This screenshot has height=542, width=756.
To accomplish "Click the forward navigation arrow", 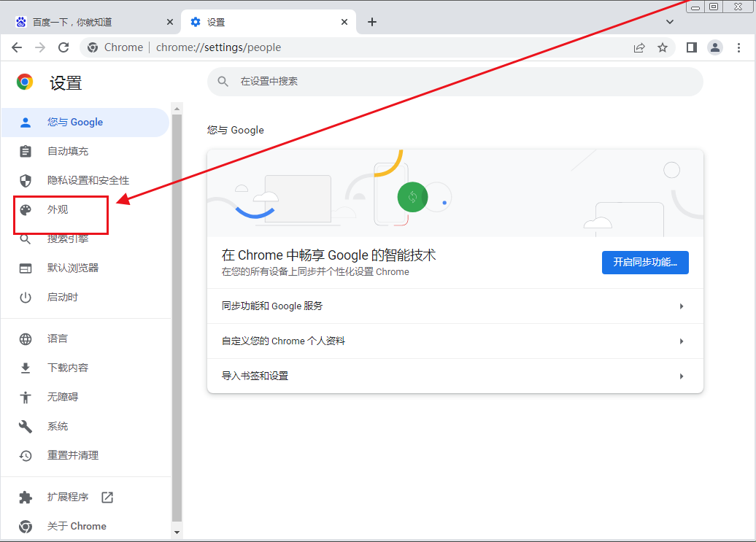I will coord(41,47).
